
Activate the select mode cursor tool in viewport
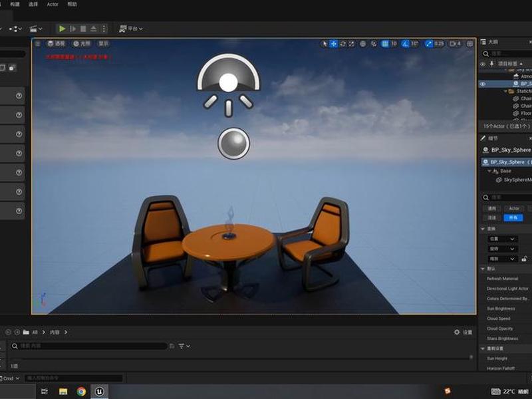click(x=325, y=44)
